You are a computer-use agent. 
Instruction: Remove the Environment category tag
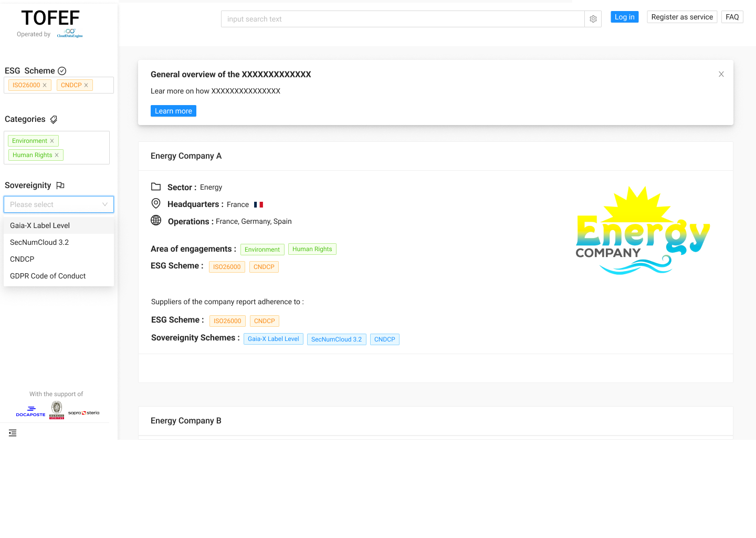[52, 141]
